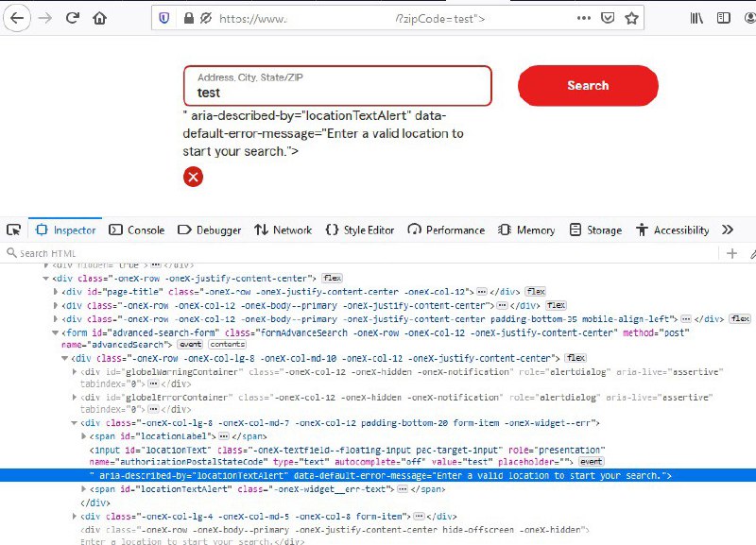Open the Accessibility tab
The height and width of the screenshot is (545, 756).
673,230
